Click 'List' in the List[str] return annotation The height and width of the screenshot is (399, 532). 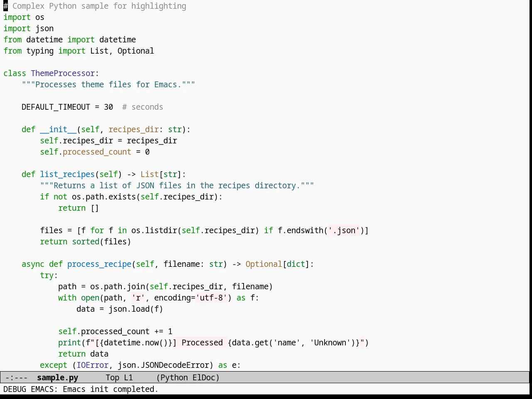150,174
